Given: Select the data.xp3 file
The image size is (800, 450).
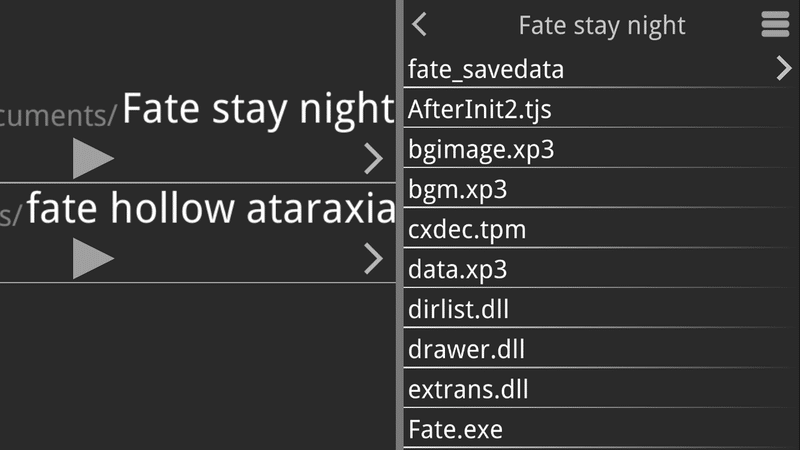Looking at the screenshot, I should pyautogui.click(x=458, y=270).
